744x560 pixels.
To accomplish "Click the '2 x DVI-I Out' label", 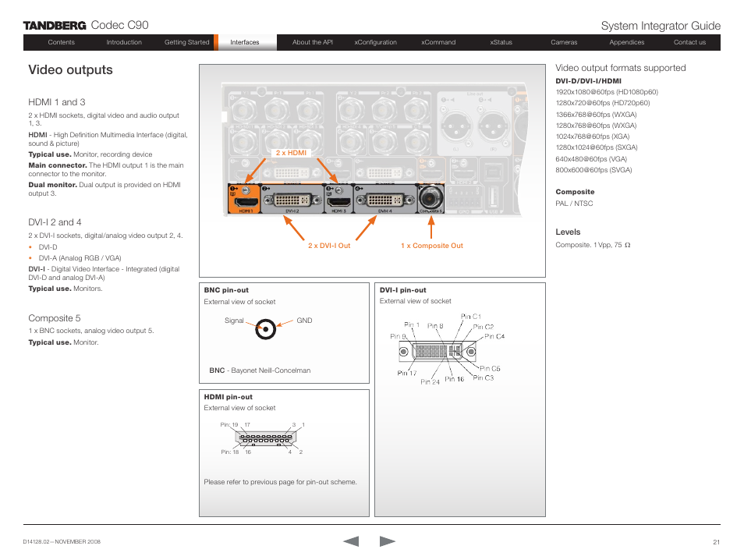I will tap(329, 246).
